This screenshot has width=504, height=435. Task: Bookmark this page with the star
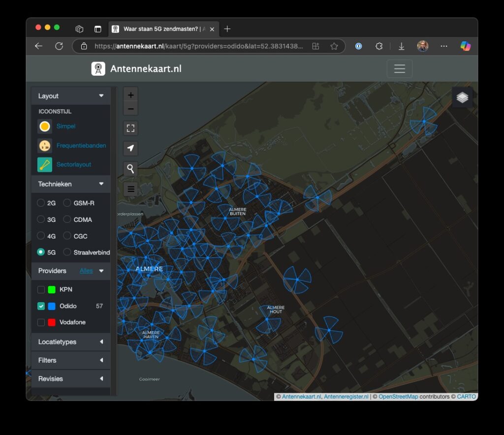(334, 46)
